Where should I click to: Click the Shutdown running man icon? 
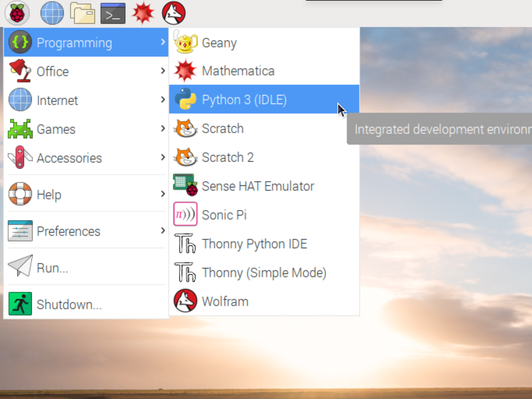pos(20,303)
